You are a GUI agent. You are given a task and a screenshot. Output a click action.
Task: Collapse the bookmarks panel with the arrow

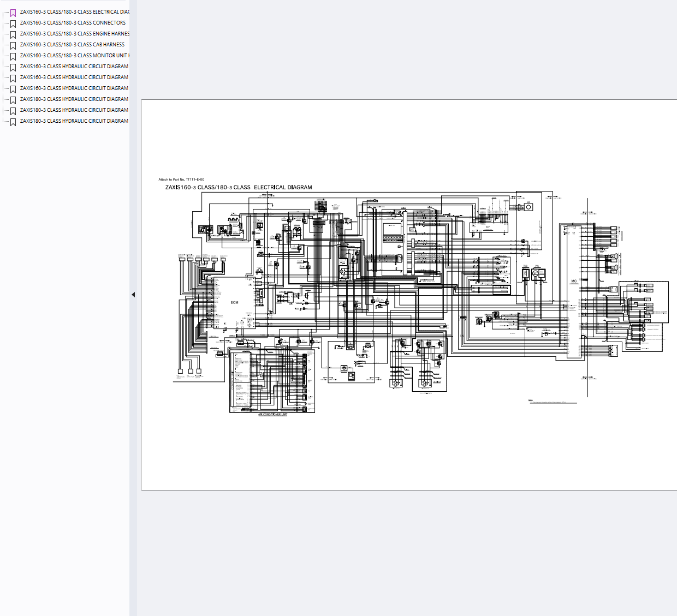click(133, 295)
